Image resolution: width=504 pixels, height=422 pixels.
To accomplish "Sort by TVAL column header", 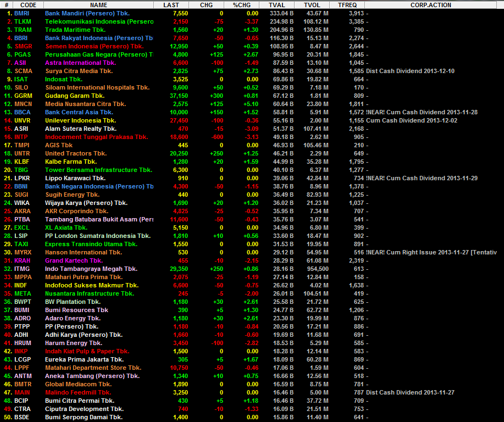I will [277, 5].
